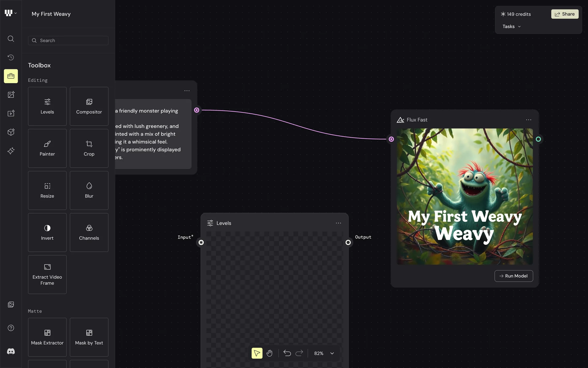Open the Levels node three-dot menu

point(338,223)
